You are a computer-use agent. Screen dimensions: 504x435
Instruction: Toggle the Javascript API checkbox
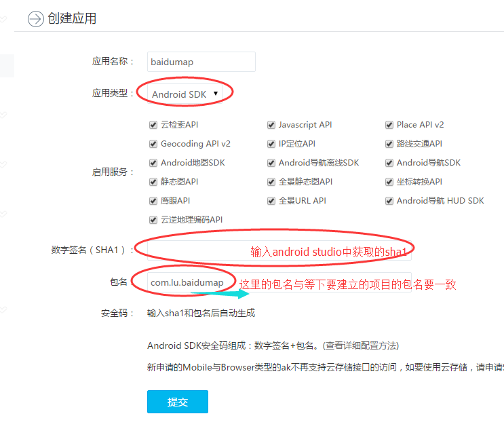(x=271, y=125)
